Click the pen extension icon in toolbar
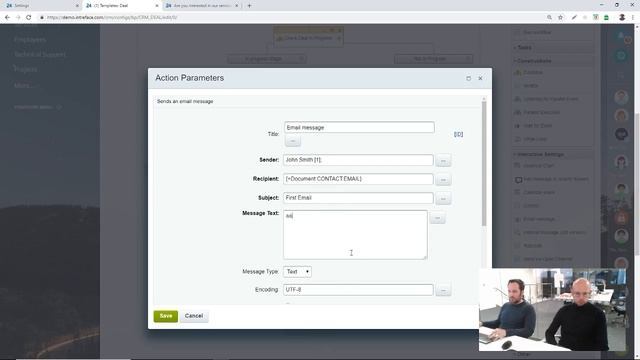This screenshot has height=360, width=640. pyautogui.click(x=574, y=18)
